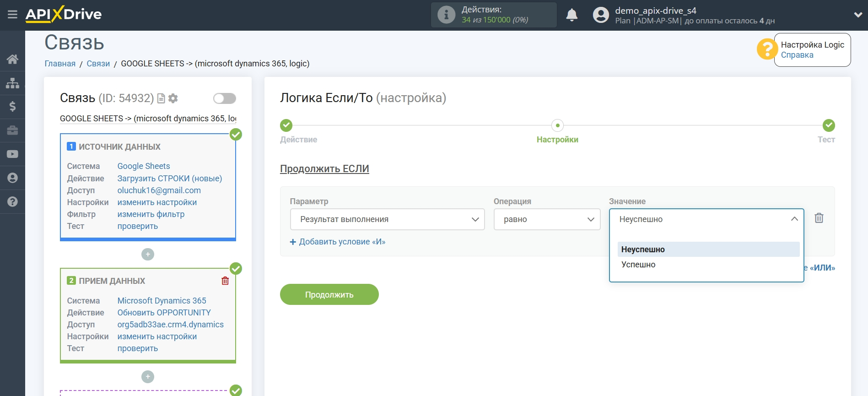The height and width of the screenshot is (396, 868).
Task: Go to Тест step
Action: tap(829, 125)
